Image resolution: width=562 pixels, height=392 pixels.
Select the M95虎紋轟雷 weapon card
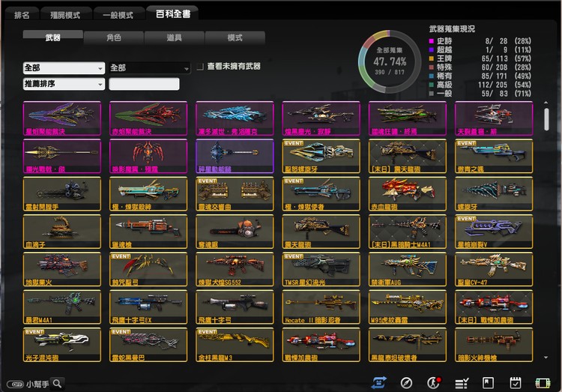click(408, 307)
